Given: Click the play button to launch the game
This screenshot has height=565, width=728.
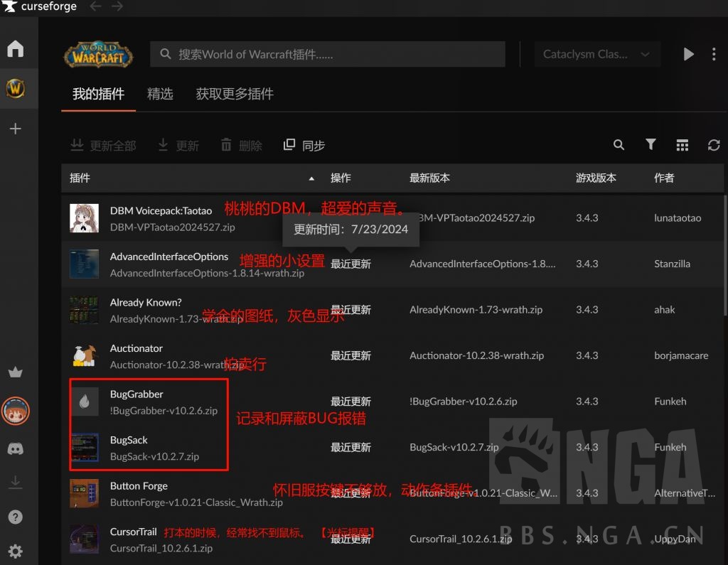Looking at the screenshot, I should click(688, 54).
